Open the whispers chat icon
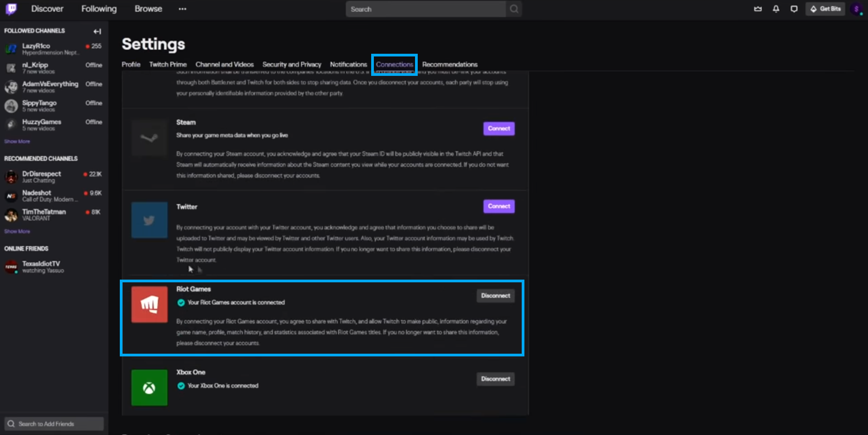 tap(794, 9)
